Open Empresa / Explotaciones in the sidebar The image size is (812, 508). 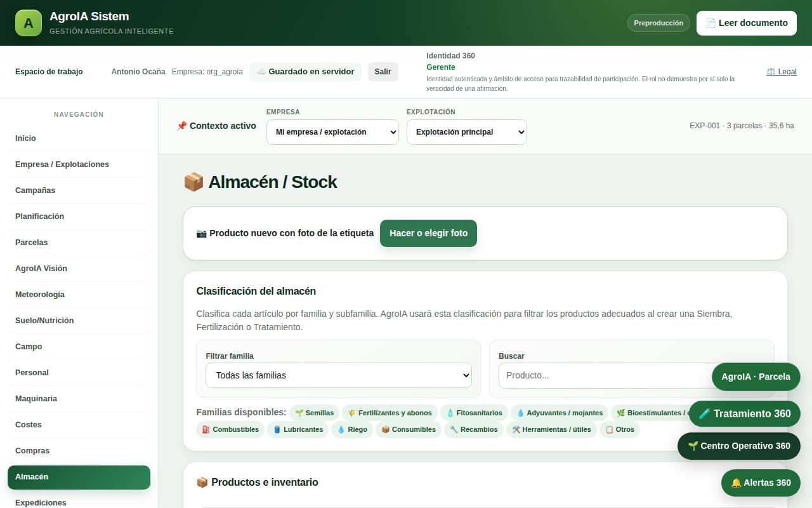[79, 164]
